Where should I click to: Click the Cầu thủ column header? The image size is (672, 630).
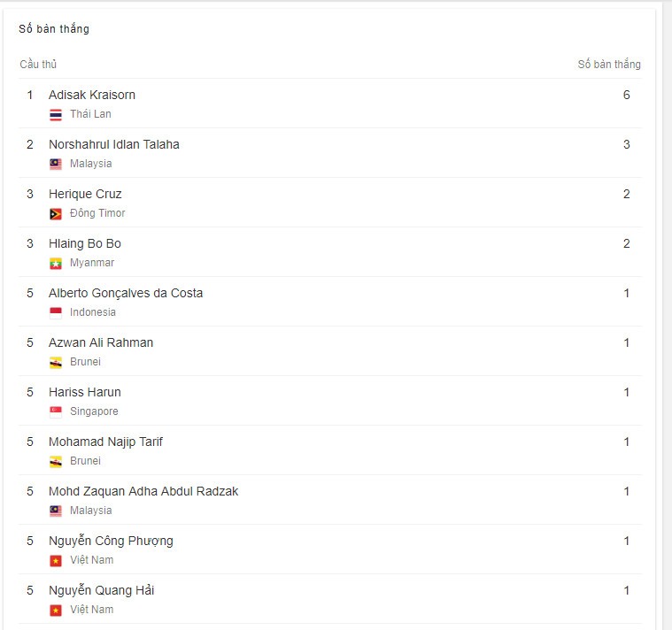pyautogui.click(x=38, y=65)
